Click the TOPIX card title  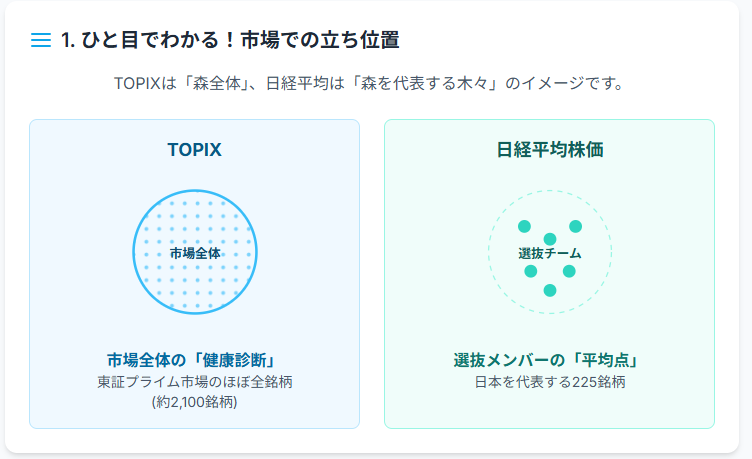pos(194,150)
